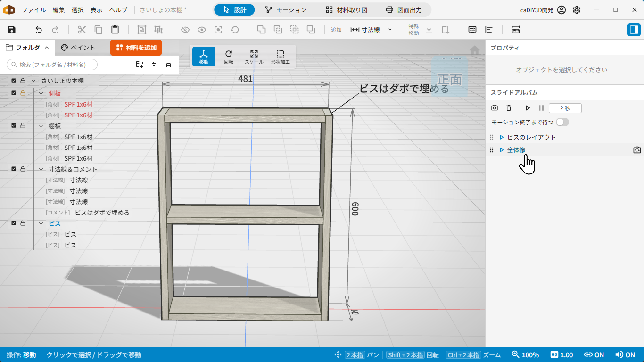This screenshot has height=362, width=644.
Task: Open the ヘルプ menu
Action: click(118, 10)
